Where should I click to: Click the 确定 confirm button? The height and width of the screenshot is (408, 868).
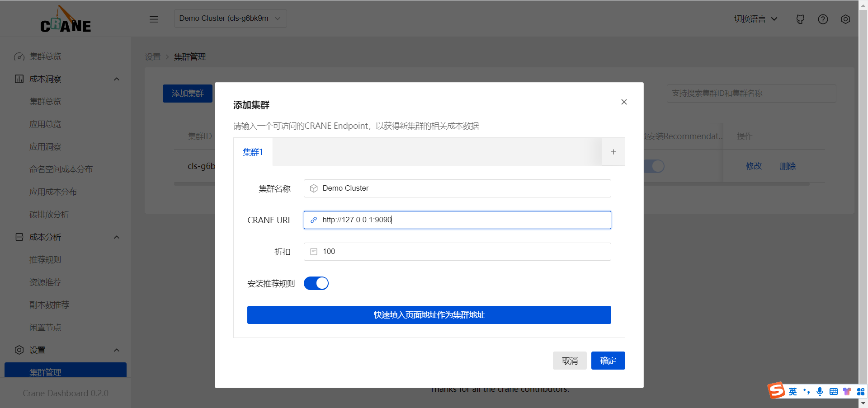tap(608, 361)
